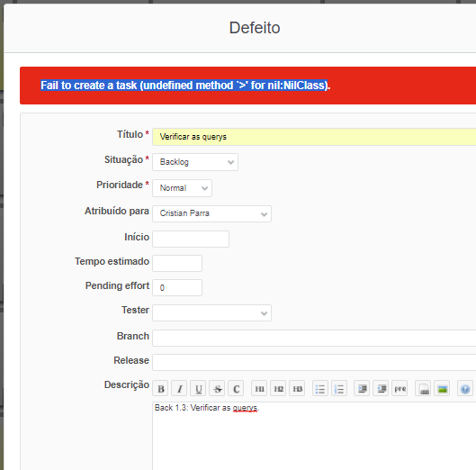Insert image into description

point(442,388)
